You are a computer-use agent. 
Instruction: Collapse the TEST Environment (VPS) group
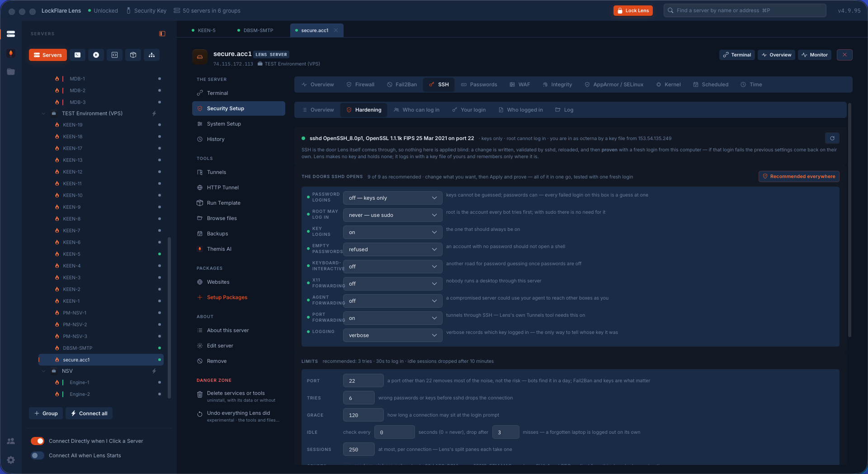click(x=44, y=113)
